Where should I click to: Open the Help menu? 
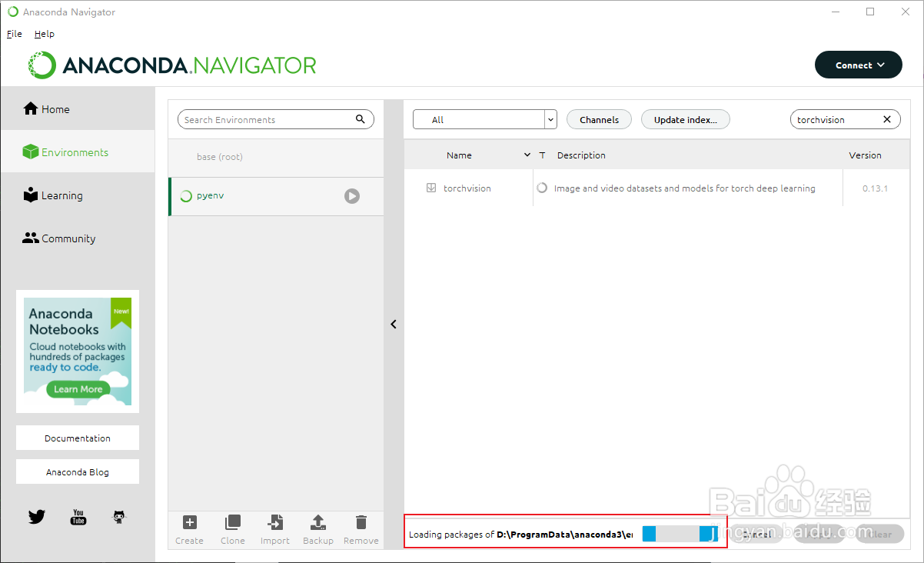[x=45, y=34]
